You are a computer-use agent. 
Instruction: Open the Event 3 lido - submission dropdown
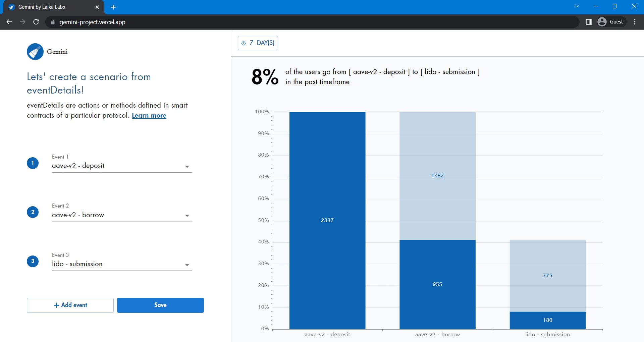pos(122,264)
